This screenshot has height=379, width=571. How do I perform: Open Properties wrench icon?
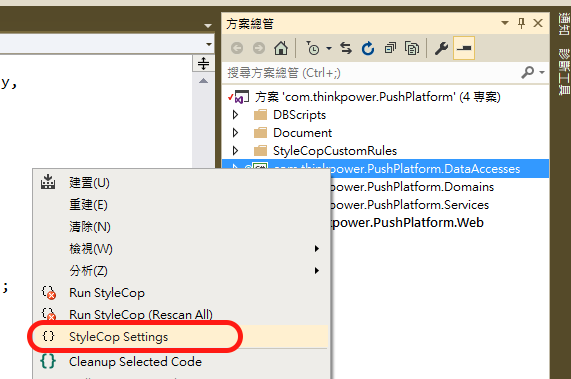(x=441, y=48)
